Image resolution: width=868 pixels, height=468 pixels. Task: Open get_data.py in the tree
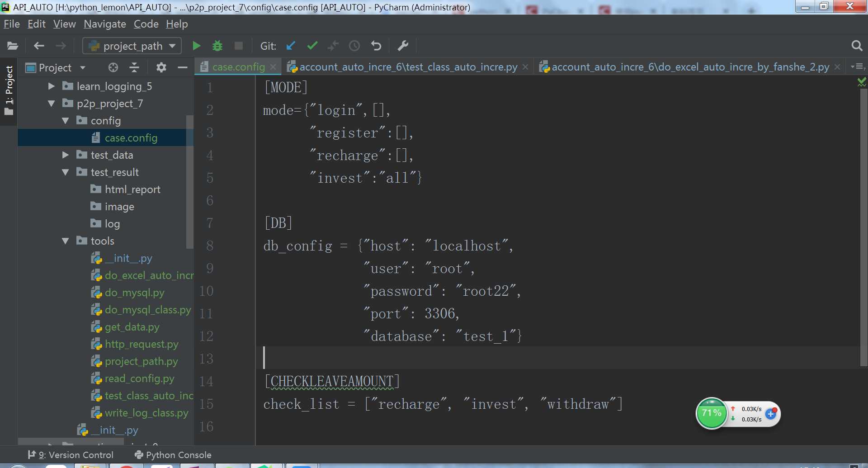[125, 327]
